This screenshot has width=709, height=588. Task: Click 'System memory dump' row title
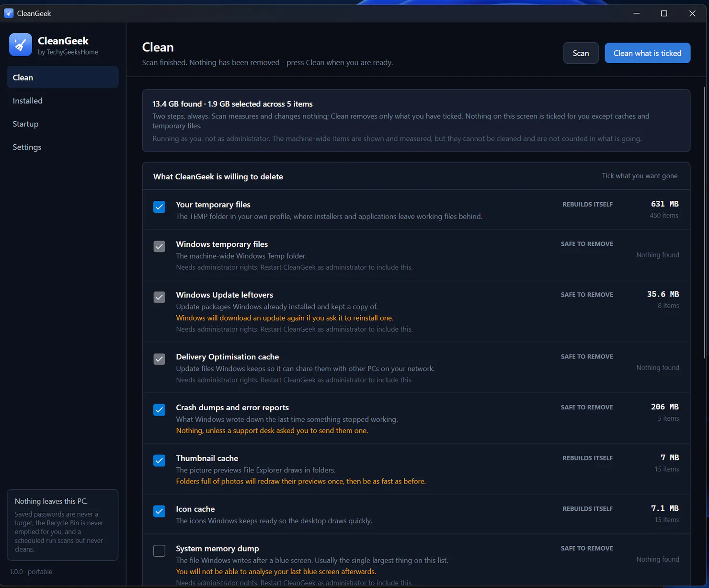click(x=217, y=548)
